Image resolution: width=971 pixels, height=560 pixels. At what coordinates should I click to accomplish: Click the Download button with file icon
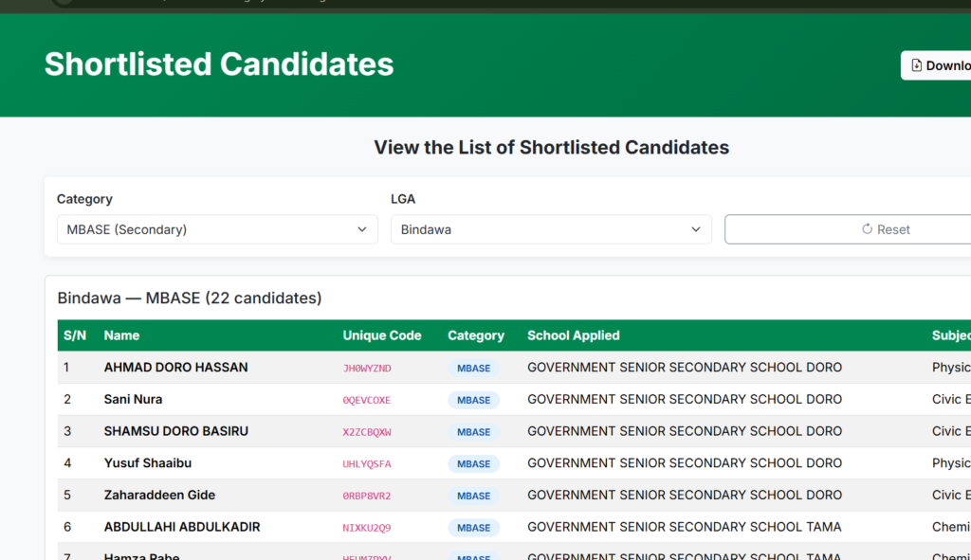click(936, 65)
